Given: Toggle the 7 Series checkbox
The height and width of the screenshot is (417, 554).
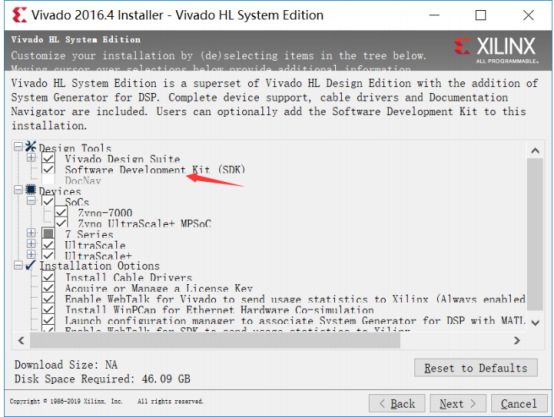Looking at the screenshot, I should pos(48,233).
